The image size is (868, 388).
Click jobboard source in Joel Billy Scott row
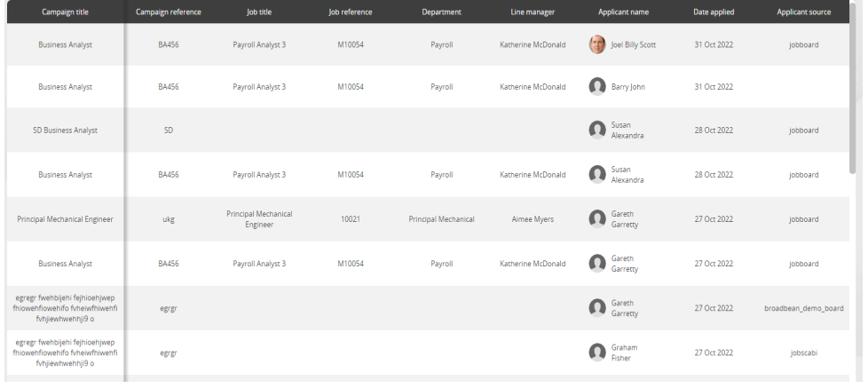tap(804, 44)
